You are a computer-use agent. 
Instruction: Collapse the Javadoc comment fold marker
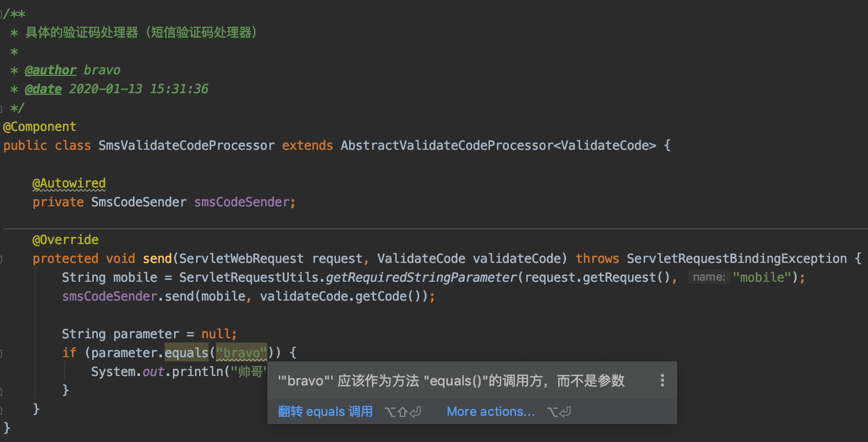click(x=2, y=14)
